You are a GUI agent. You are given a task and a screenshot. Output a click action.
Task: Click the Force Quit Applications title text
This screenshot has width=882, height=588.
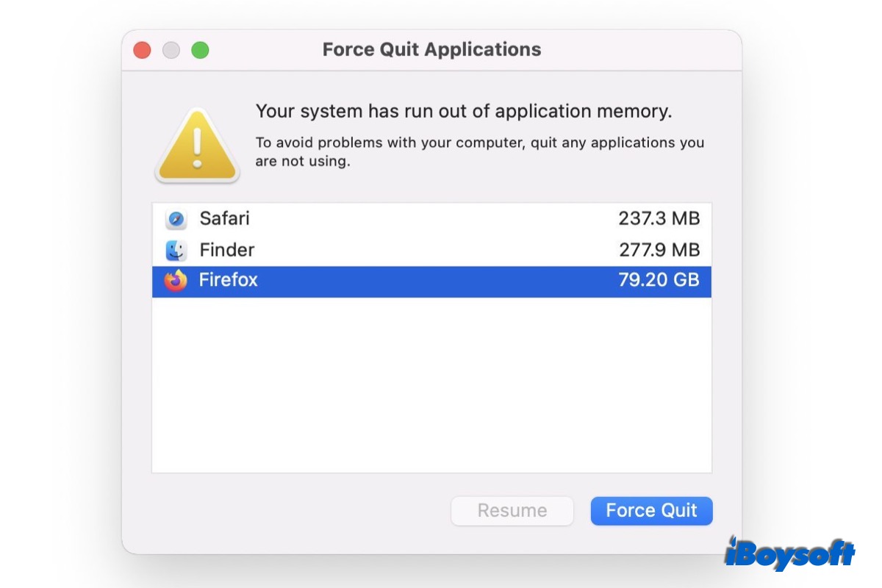click(431, 50)
